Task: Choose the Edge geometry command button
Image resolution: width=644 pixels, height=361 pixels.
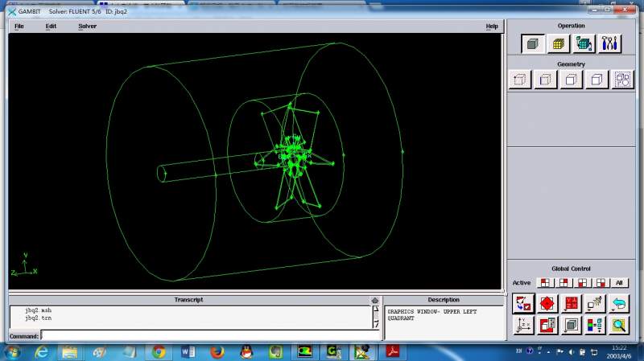Action: pyautogui.click(x=546, y=79)
